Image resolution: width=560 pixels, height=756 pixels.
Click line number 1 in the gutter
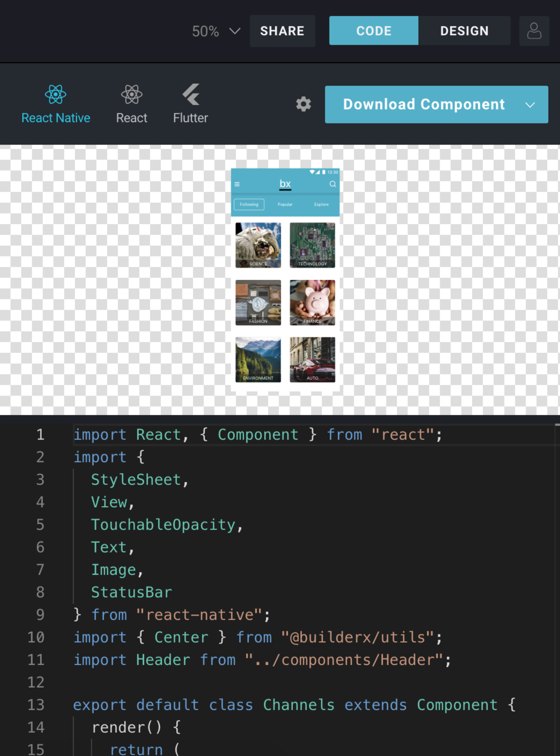click(40, 435)
